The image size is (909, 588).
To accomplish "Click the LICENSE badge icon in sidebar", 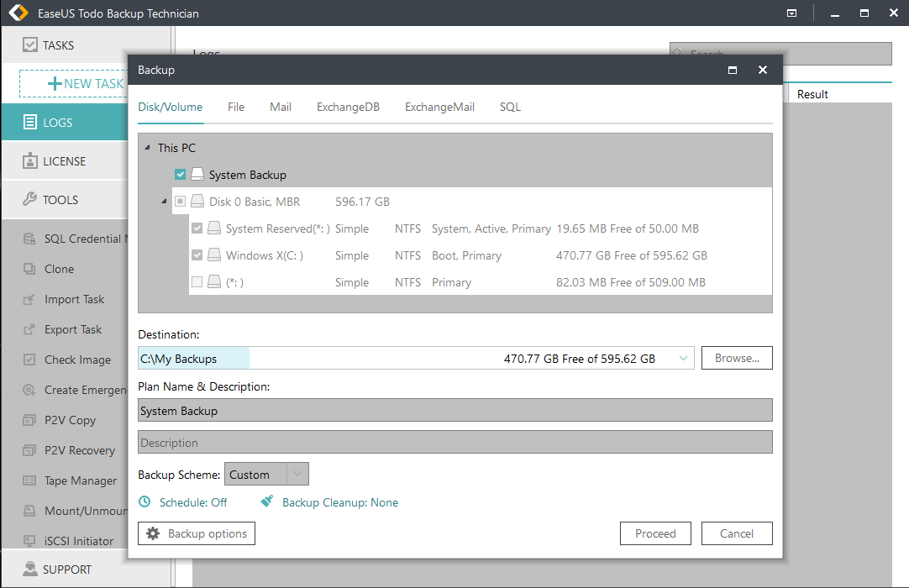I will pos(29,160).
